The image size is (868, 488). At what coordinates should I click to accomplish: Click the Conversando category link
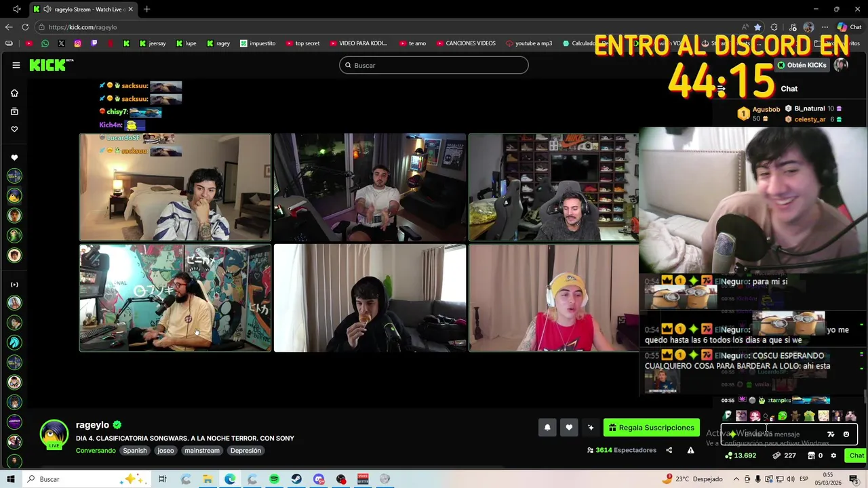coord(96,451)
